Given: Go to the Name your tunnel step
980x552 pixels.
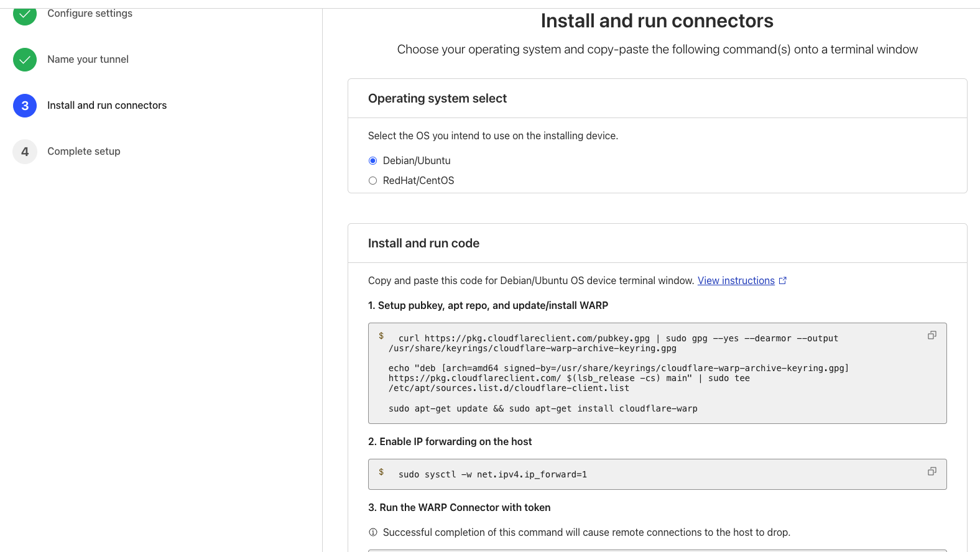Looking at the screenshot, I should 88,60.
